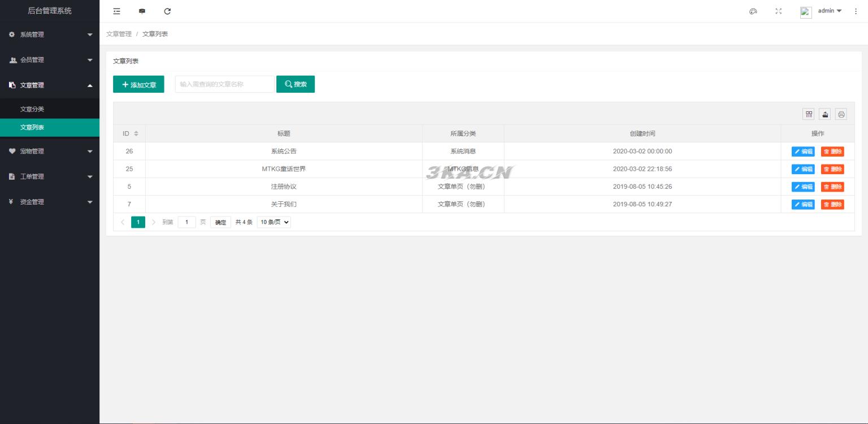The height and width of the screenshot is (424, 868).
Task: Open the 会员管理 sidebar menu
Action: pyautogui.click(x=50, y=60)
